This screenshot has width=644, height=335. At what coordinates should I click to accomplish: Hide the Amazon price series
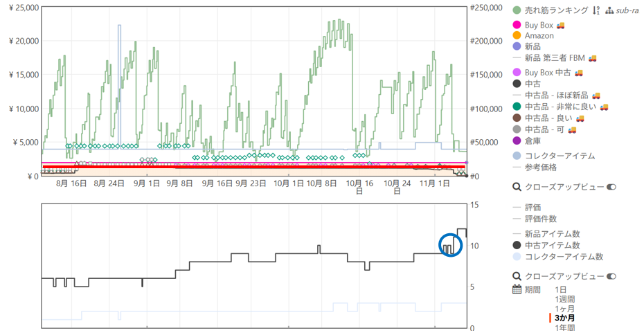click(517, 35)
